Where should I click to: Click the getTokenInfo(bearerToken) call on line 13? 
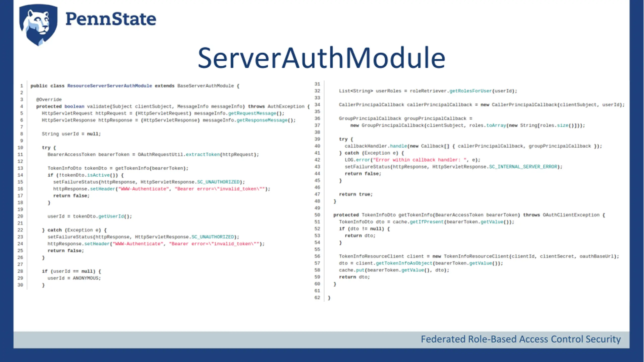152,168
